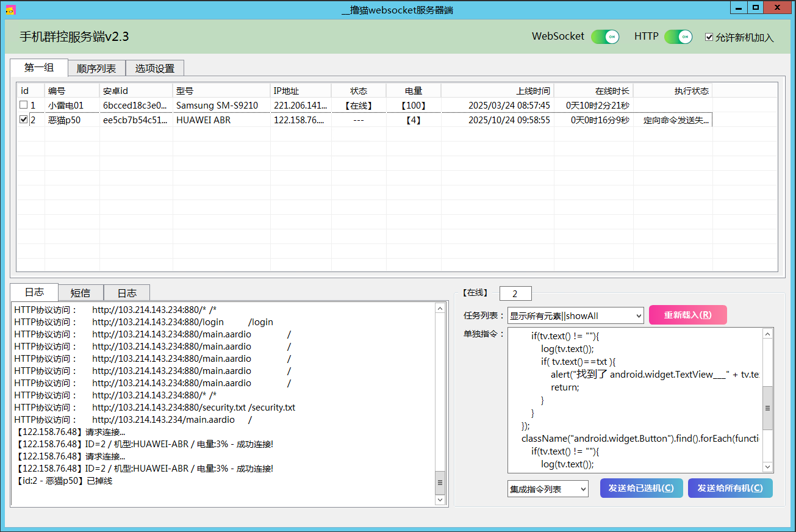Open the 任务列表 dropdown showing showAll
Screen dimensions: 796x532
[x=575, y=315]
